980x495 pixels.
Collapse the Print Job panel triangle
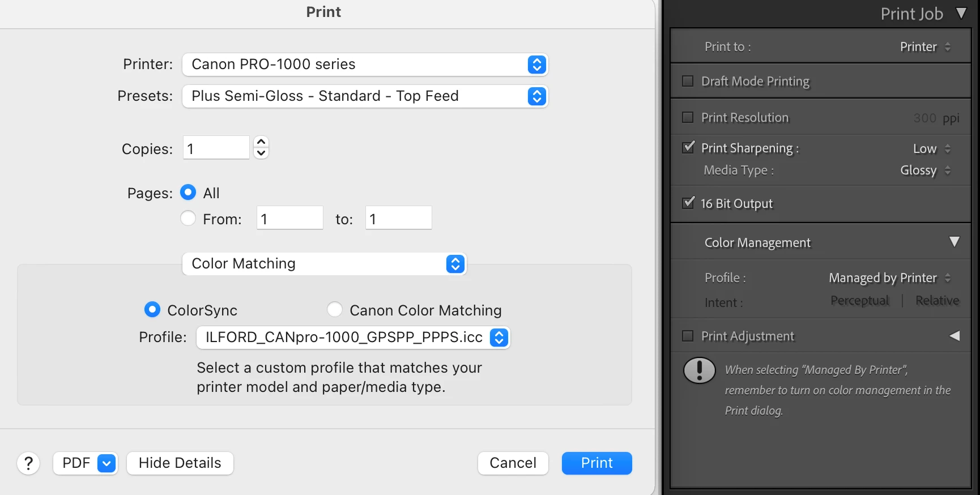961,13
